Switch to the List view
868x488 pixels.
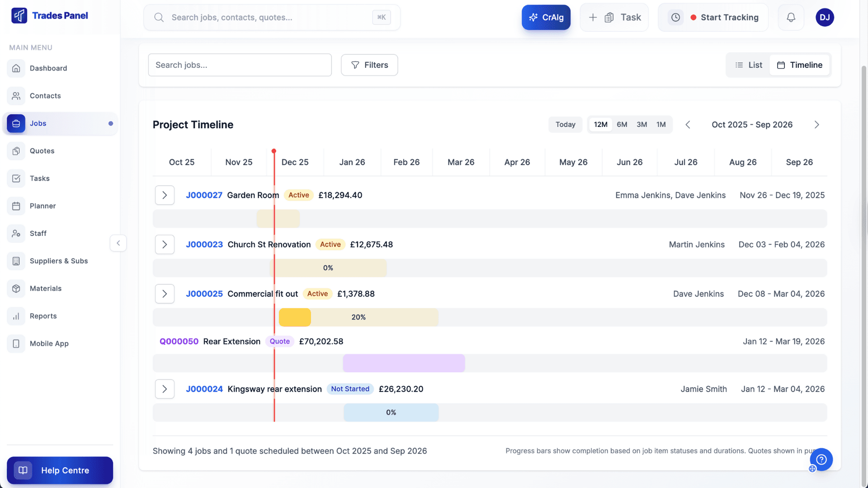[748, 65]
